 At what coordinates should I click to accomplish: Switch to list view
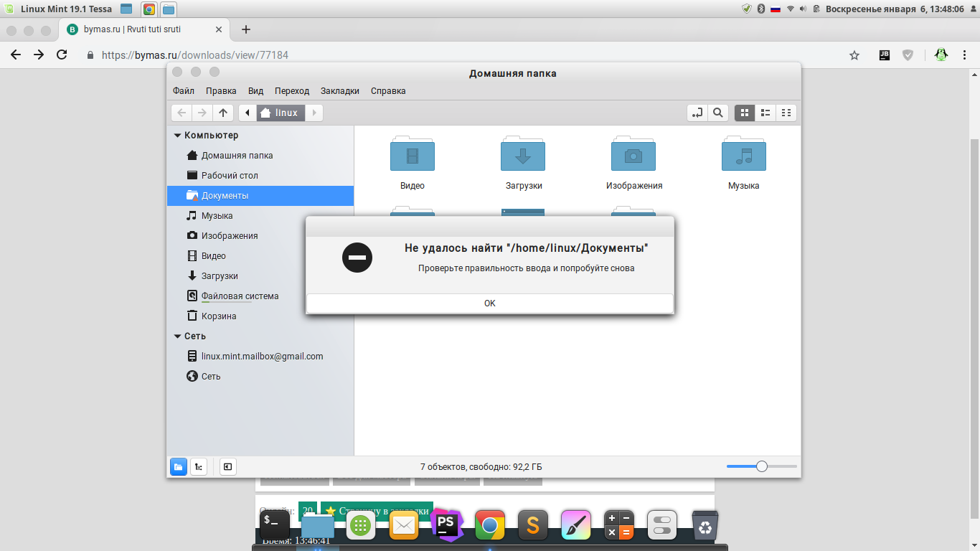click(765, 113)
